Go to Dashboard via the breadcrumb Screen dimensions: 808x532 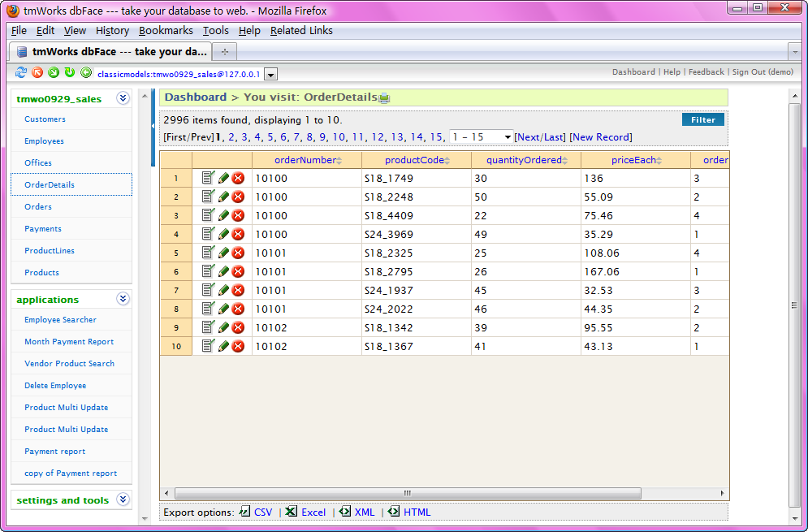point(196,97)
